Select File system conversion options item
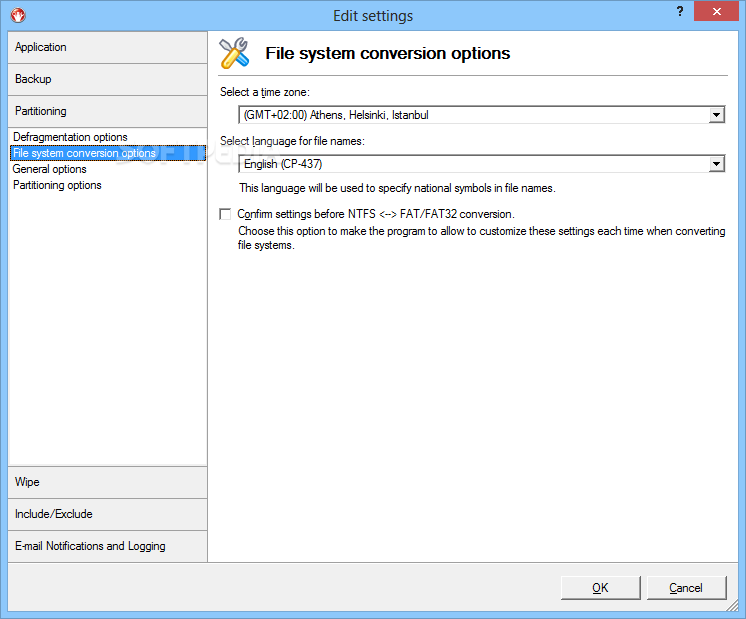The height and width of the screenshot is (619, 746). (x=108, y=153)
